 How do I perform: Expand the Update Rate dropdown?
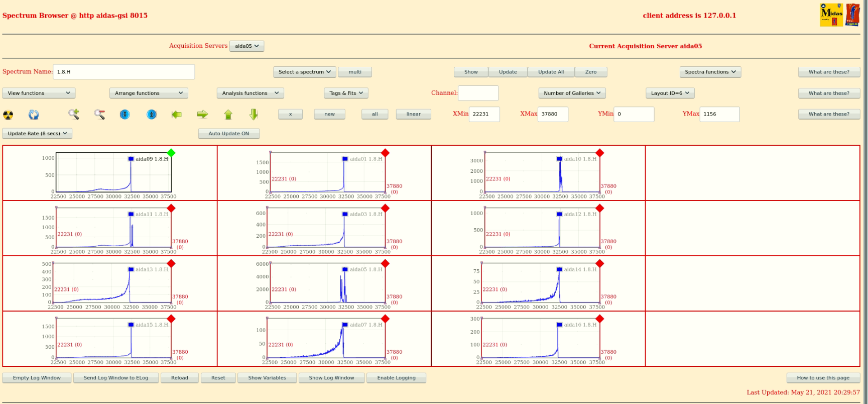[38, 134]
